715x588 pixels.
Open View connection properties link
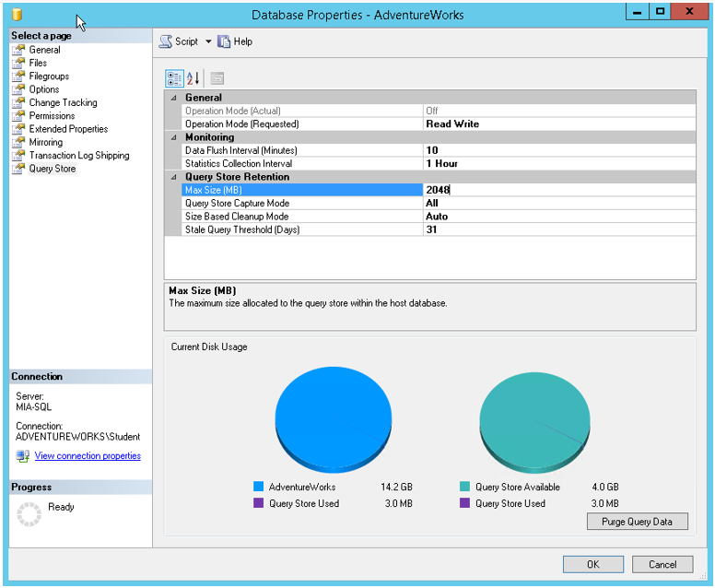(x=88, y=455)
